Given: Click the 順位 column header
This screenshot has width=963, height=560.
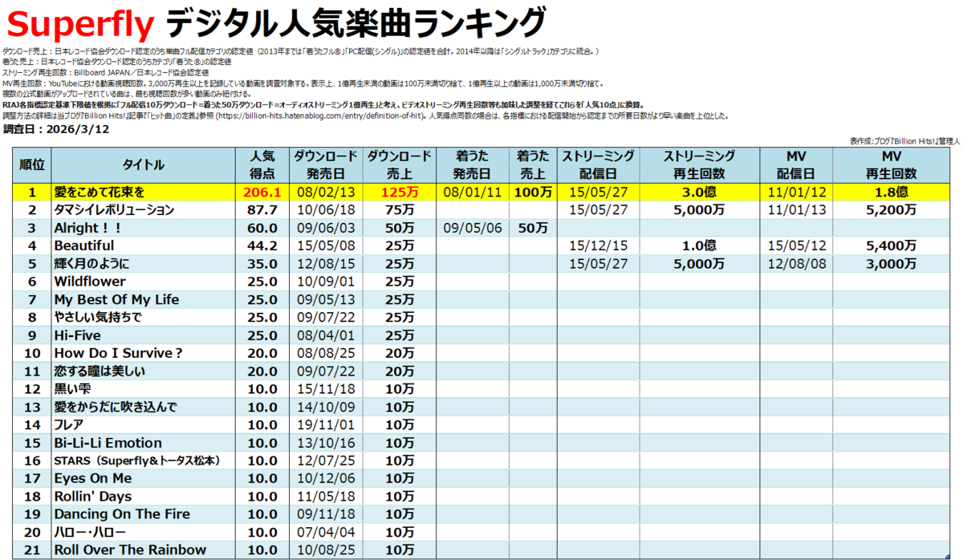Looking at the screenshot, I should coord(32,164).
